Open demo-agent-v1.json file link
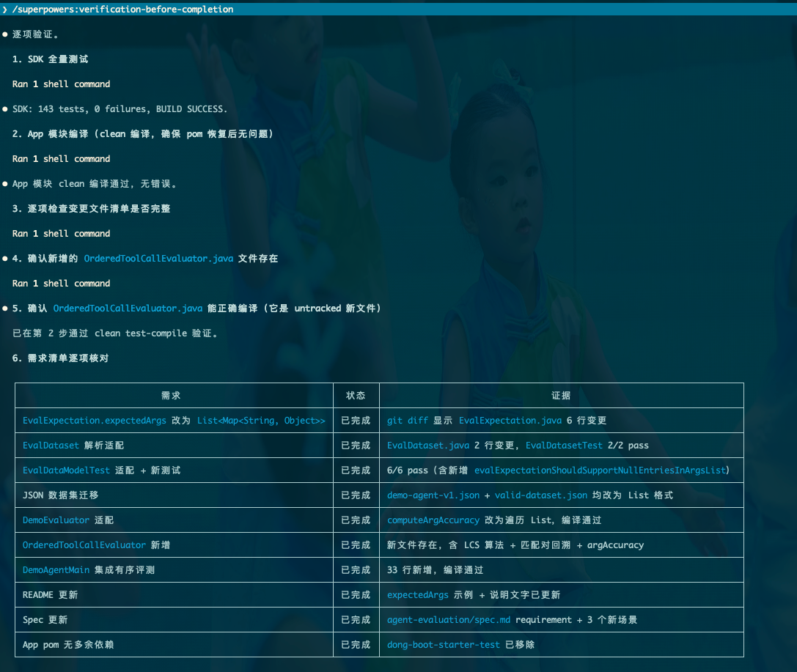Viewport: 797px width, 672px height. pos(433,495)
